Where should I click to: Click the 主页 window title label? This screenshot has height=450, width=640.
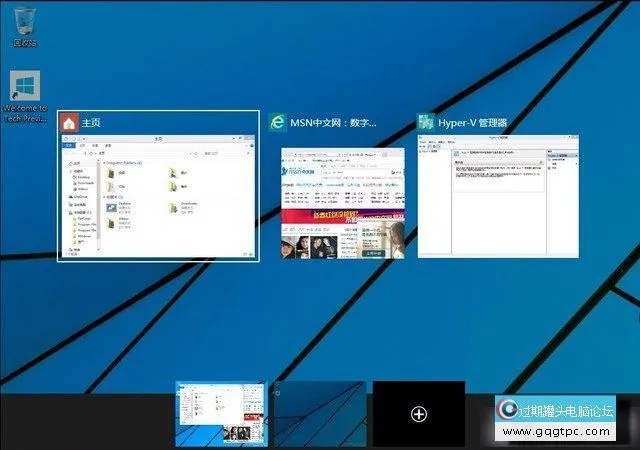[92, 122]
